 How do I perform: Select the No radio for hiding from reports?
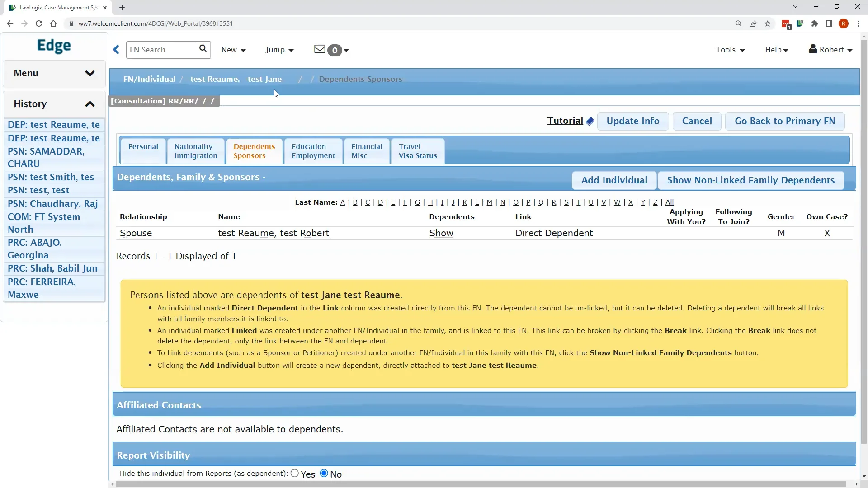pos(324,473)
